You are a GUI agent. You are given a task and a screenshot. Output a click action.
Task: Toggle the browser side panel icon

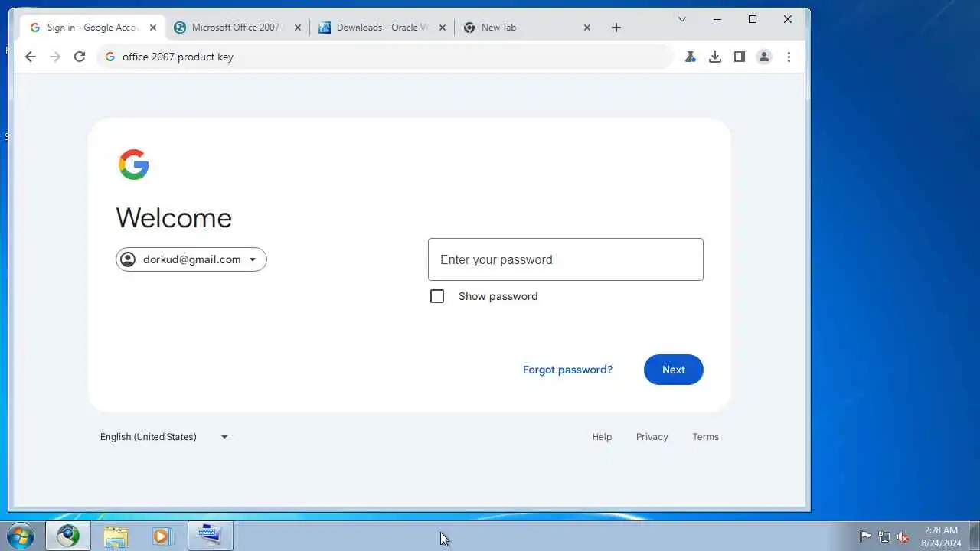coord(740,57)
